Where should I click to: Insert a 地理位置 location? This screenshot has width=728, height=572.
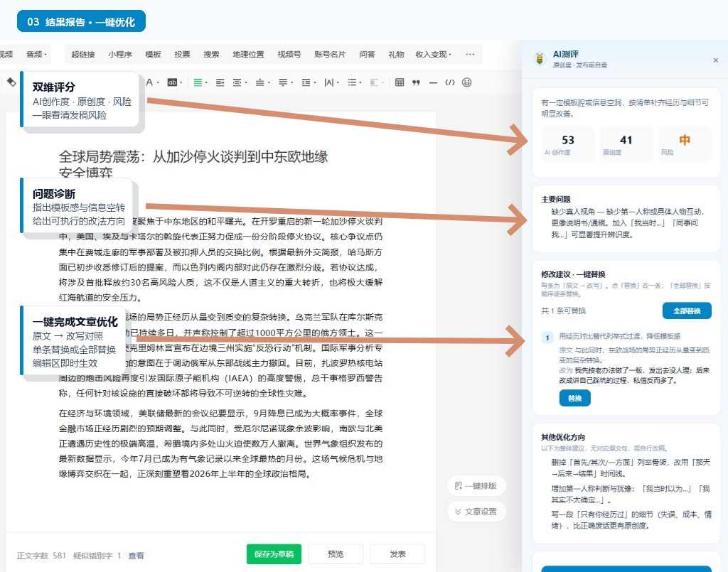click(x=248, y=54)
